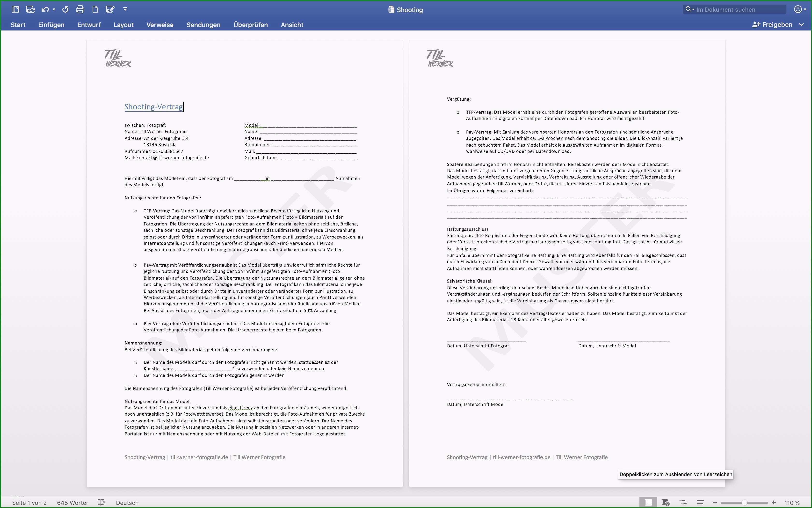Click the Word document icon beside Shooting title
The image size is (812, 508).
tap(391, 9)
